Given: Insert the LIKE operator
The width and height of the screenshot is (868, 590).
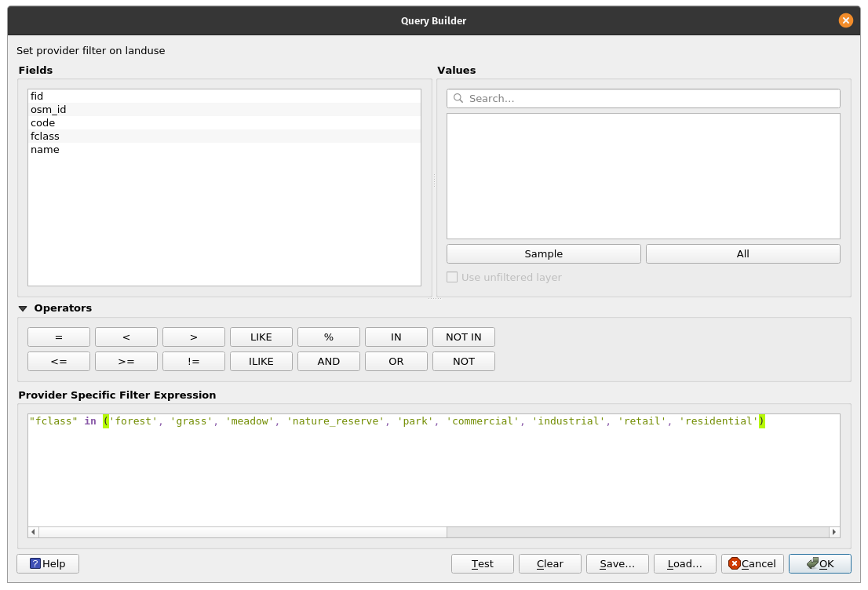Looking at the screenshot, I should coord(261,337).
